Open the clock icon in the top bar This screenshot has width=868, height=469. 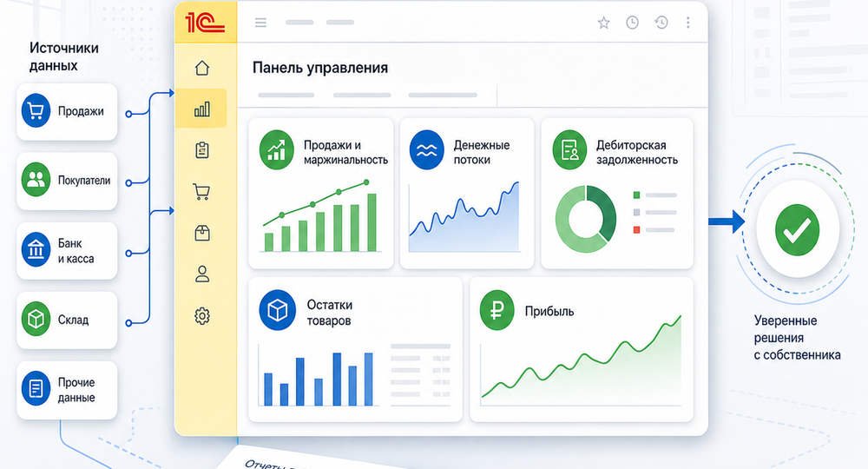pyautogui.click(x=632, y=23)
